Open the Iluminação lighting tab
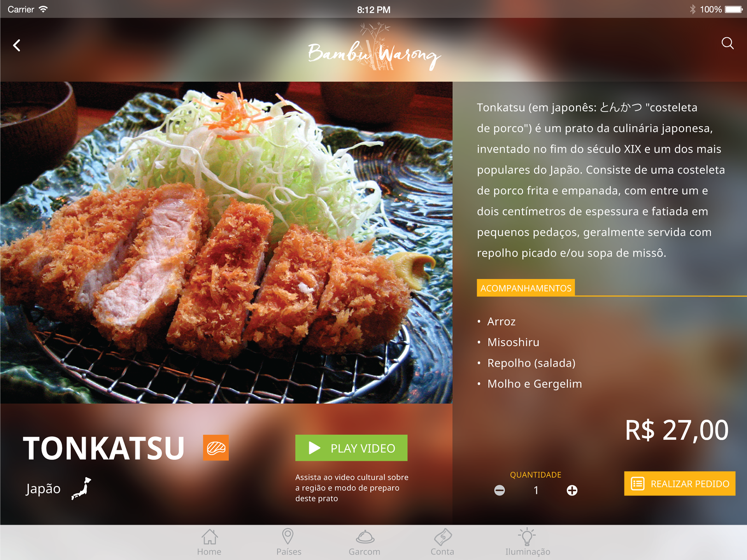Screen dimensions: 747x560 pyautogui.click(x=528, y=542)
